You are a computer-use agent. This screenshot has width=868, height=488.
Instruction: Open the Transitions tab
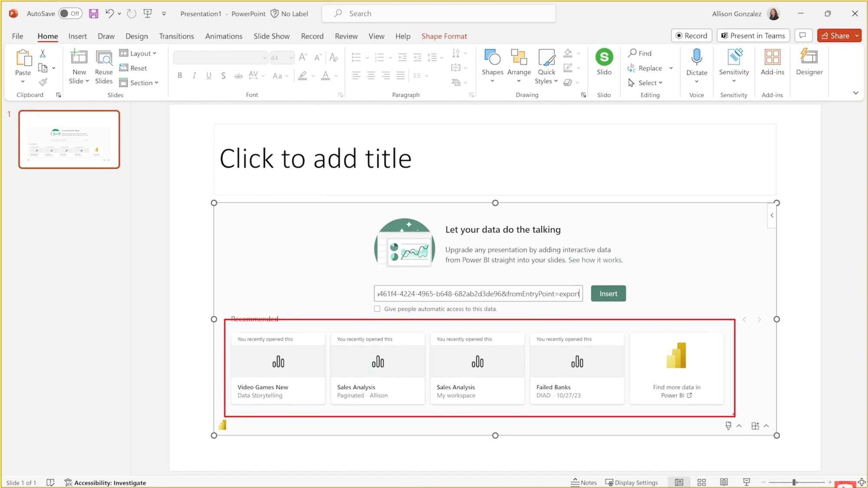[x=176, y=36]
